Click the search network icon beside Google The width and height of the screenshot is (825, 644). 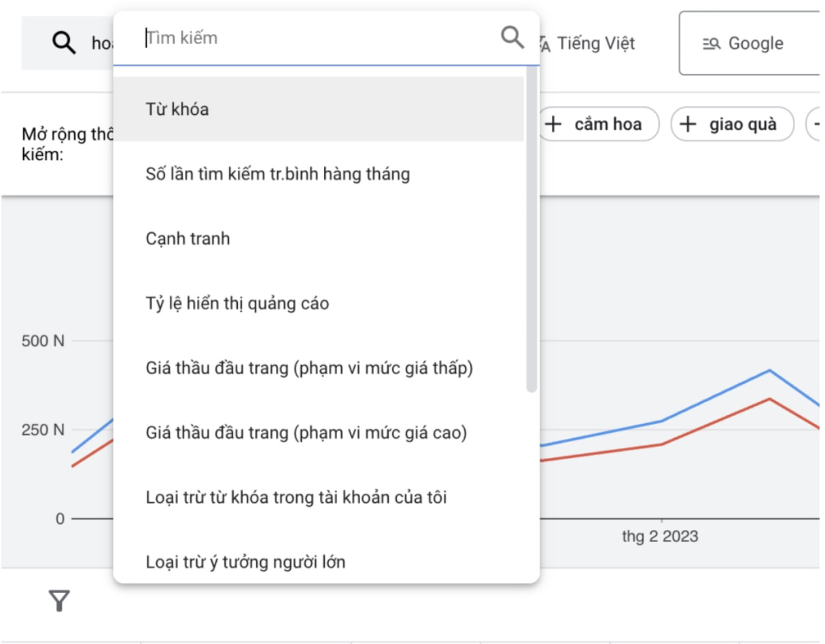tap(711, 44)
